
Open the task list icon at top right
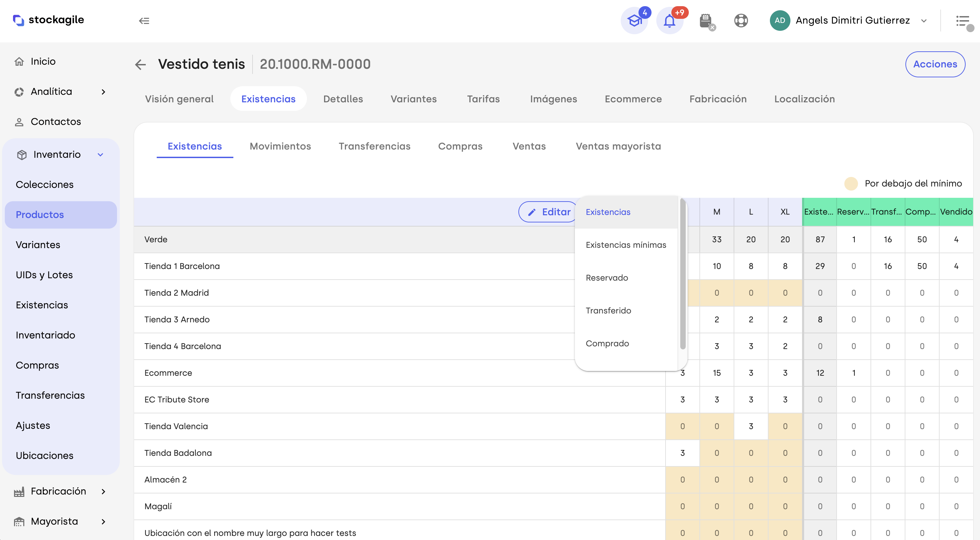pyautogui.click(x=963, y=21)
